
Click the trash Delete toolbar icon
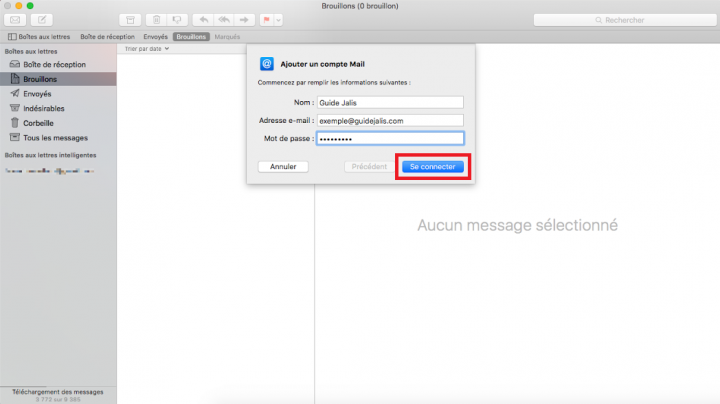coord(157,19)
